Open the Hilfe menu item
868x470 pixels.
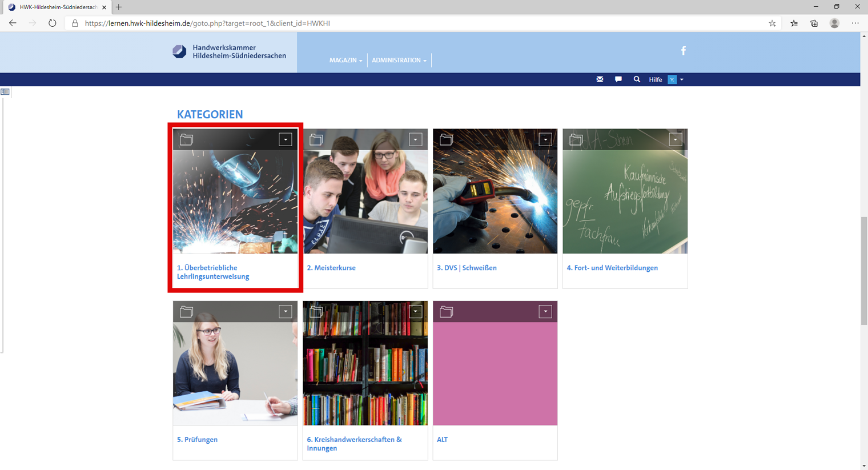click(656, 79)
